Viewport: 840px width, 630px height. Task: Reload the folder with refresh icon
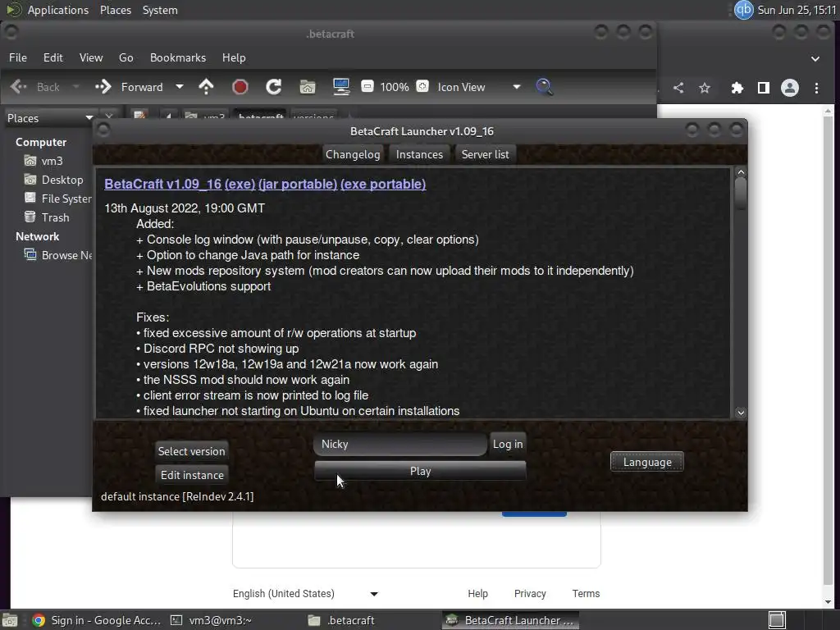click(274, 87)
